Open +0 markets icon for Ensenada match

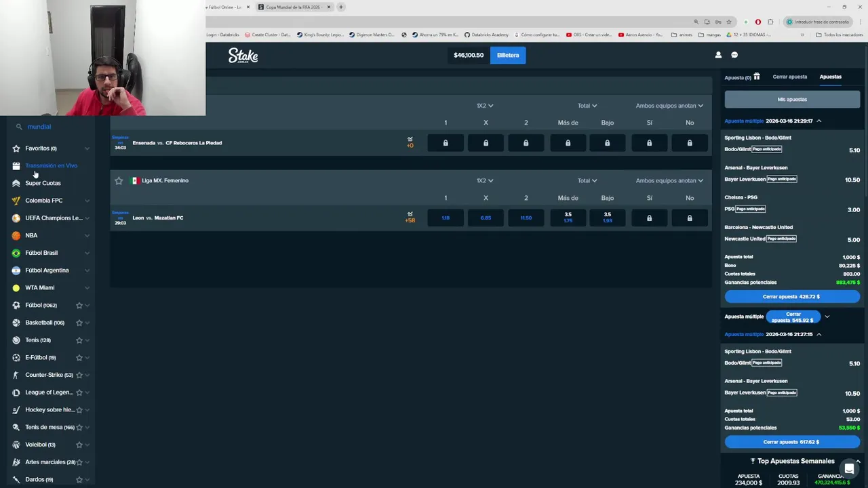coord(410,142)
